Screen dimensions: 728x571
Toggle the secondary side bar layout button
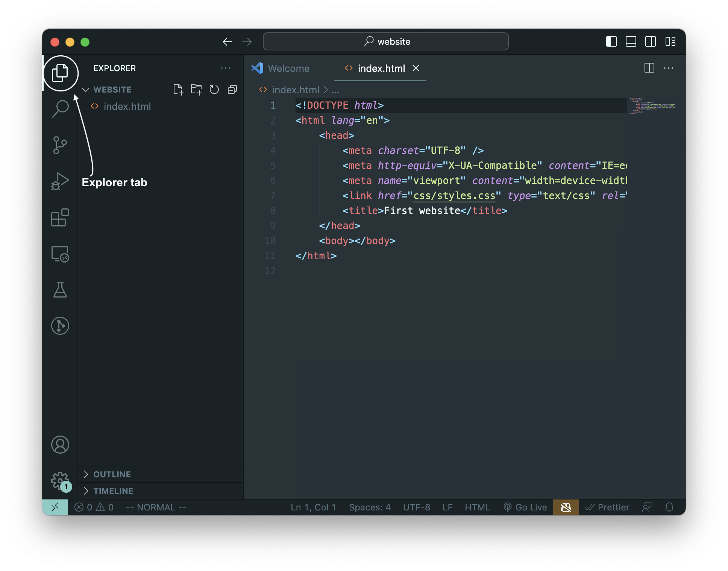click(651, 41)
